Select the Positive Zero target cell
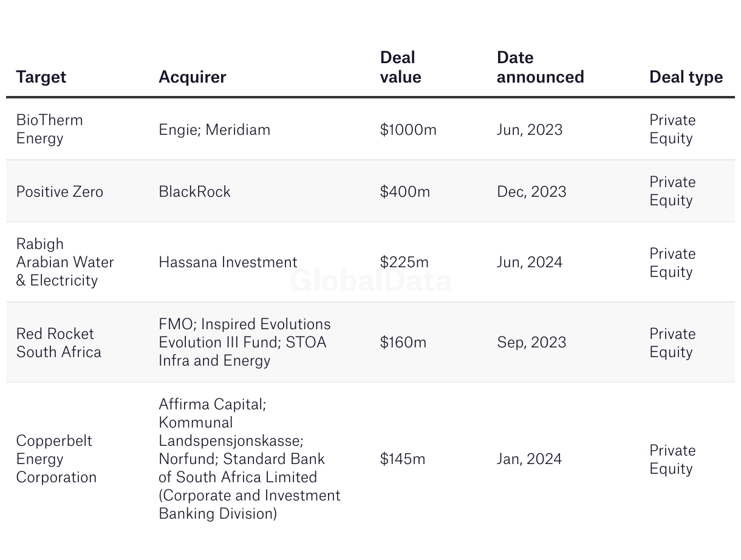This screenshot has width=741, height=560. coord(60,191)
